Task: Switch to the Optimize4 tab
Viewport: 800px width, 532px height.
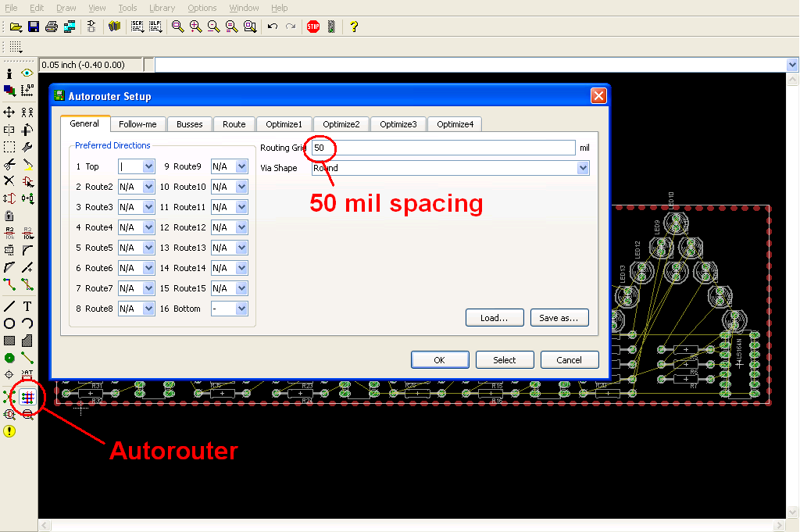Action: coord(455,124)
